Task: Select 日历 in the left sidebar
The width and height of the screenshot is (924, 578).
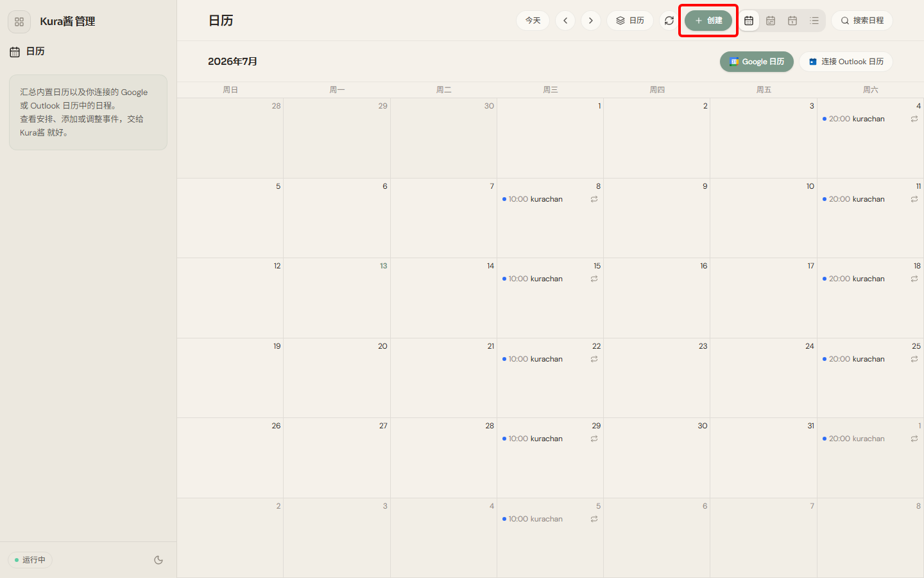Action: pos(27,51)
